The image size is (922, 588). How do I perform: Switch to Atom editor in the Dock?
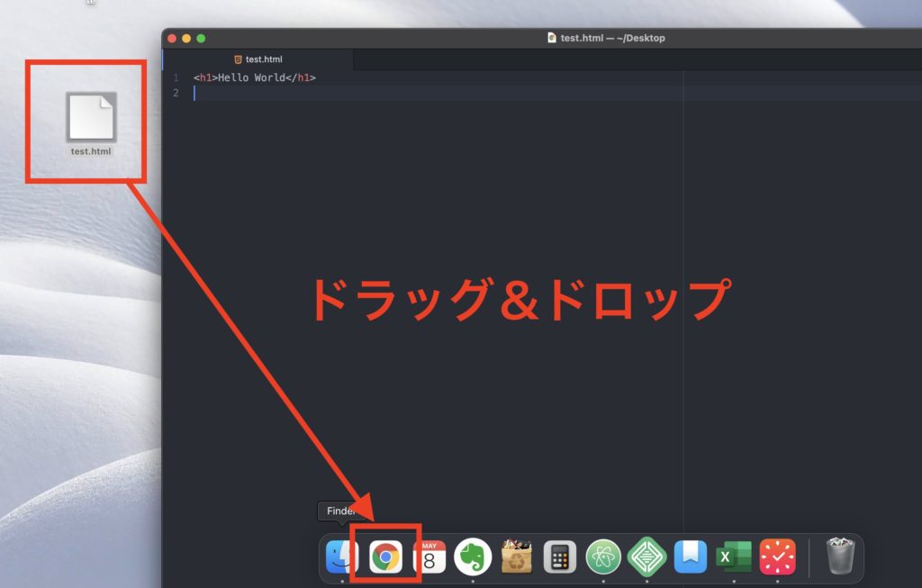pos(603,556)
